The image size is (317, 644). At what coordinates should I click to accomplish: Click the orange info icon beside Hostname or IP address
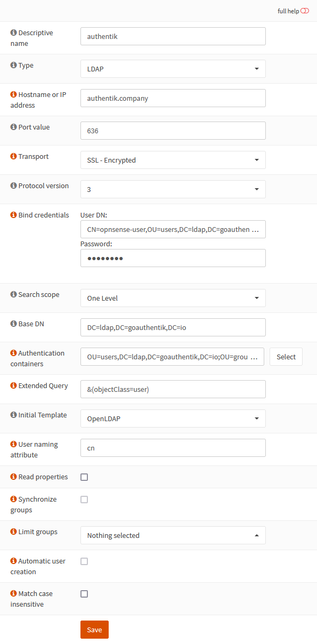coord(13,94)
